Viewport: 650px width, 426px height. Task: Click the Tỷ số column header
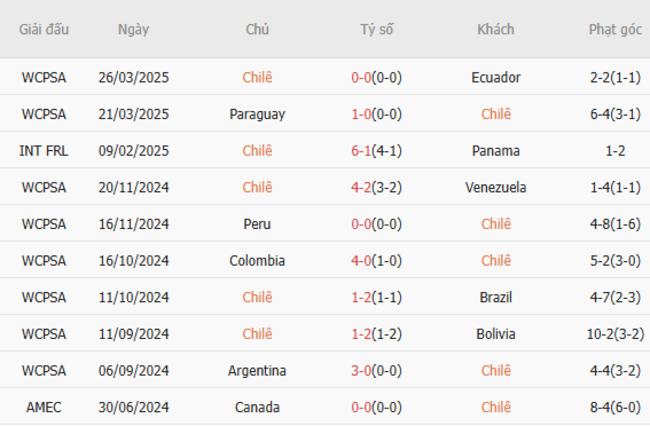377,29
